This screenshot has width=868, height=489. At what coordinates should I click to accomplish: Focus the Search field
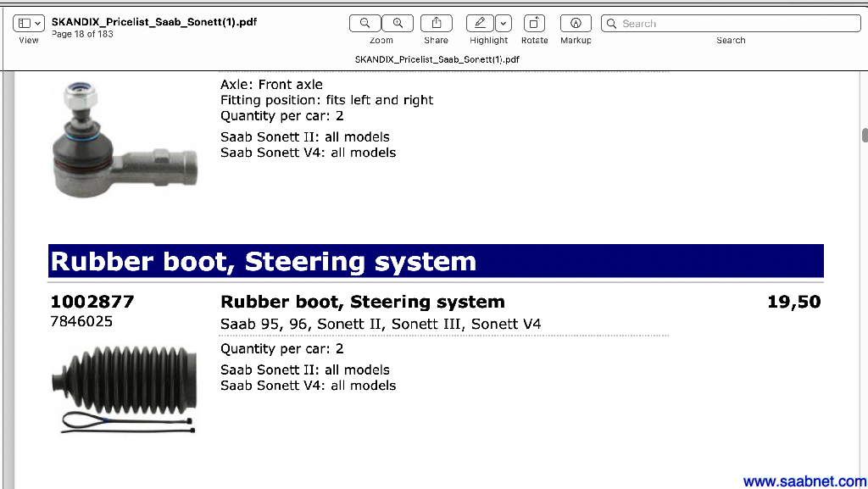731,23
